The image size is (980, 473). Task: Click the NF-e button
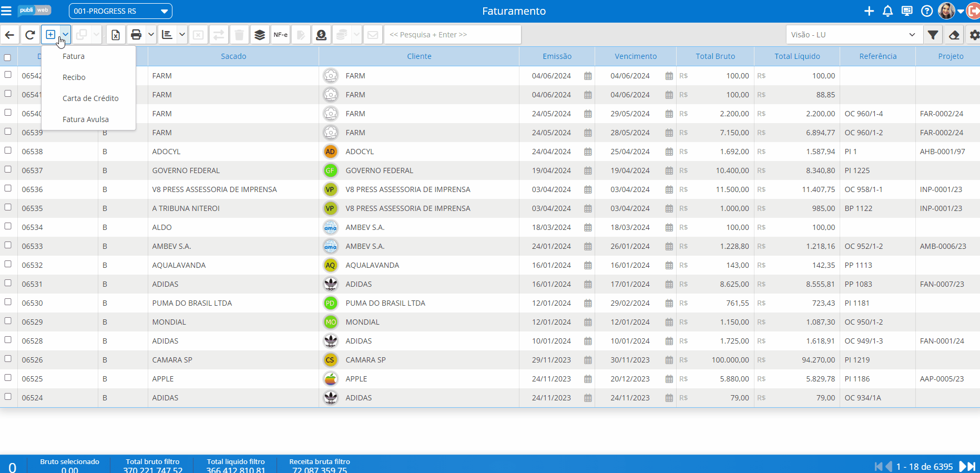(281, 35)
